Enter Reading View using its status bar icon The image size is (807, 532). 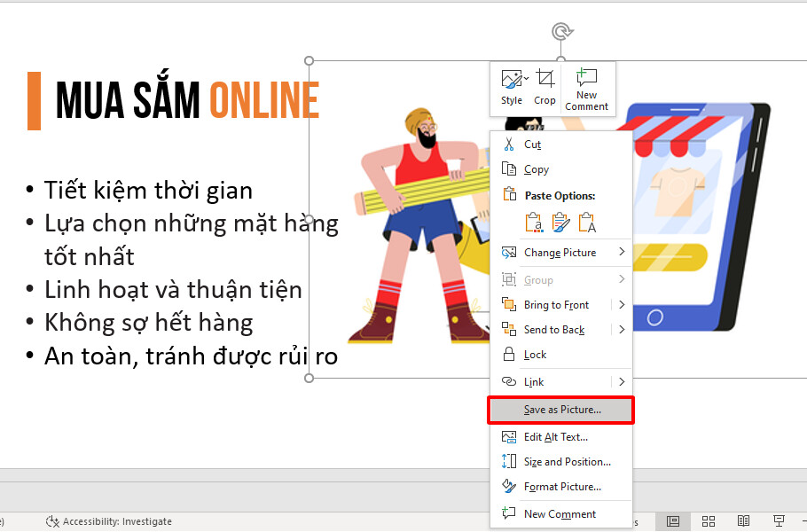click(x=743, y=521)
